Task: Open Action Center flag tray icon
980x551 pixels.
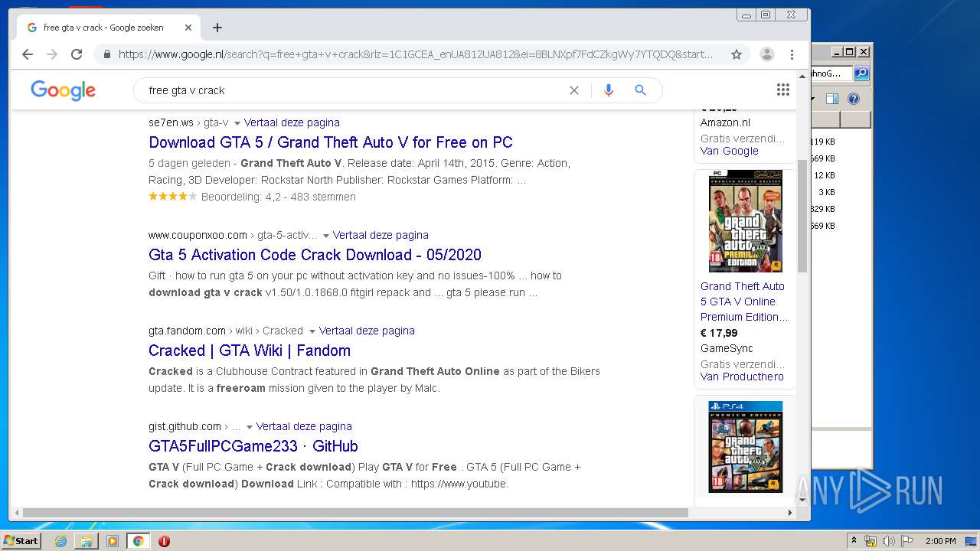Action: tap(907, 541)
